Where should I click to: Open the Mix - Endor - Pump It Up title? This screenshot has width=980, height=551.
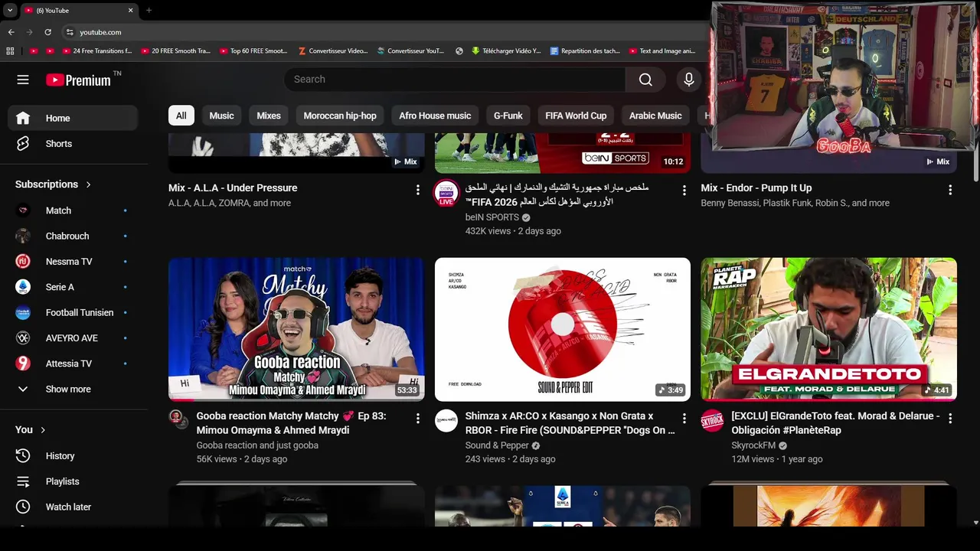[756, 188]
